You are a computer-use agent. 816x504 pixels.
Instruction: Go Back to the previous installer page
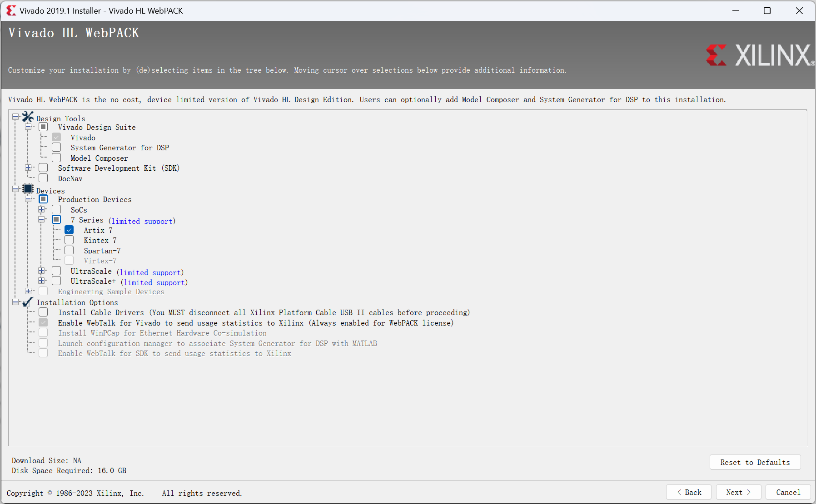click(x=688, y=492)
